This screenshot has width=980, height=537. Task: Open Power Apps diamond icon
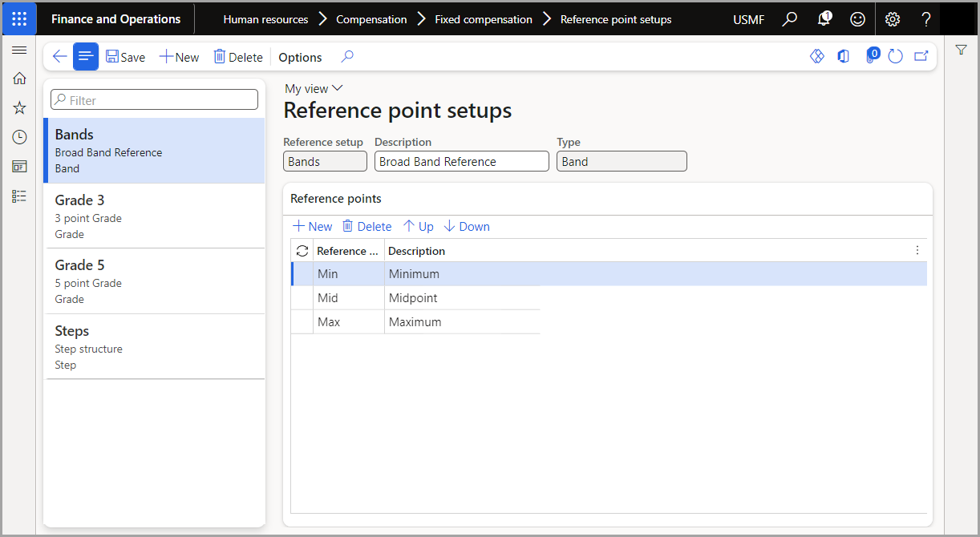tap(817, 56)
